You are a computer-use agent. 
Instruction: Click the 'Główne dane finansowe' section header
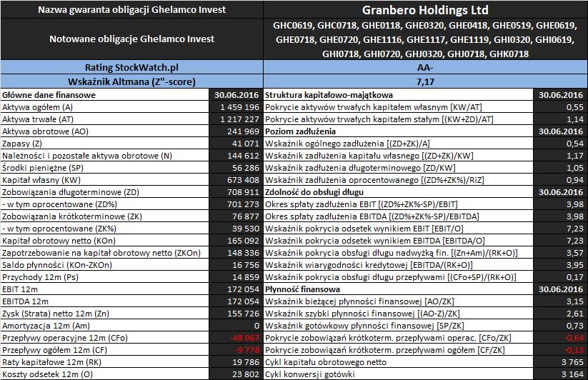[49, 95]
